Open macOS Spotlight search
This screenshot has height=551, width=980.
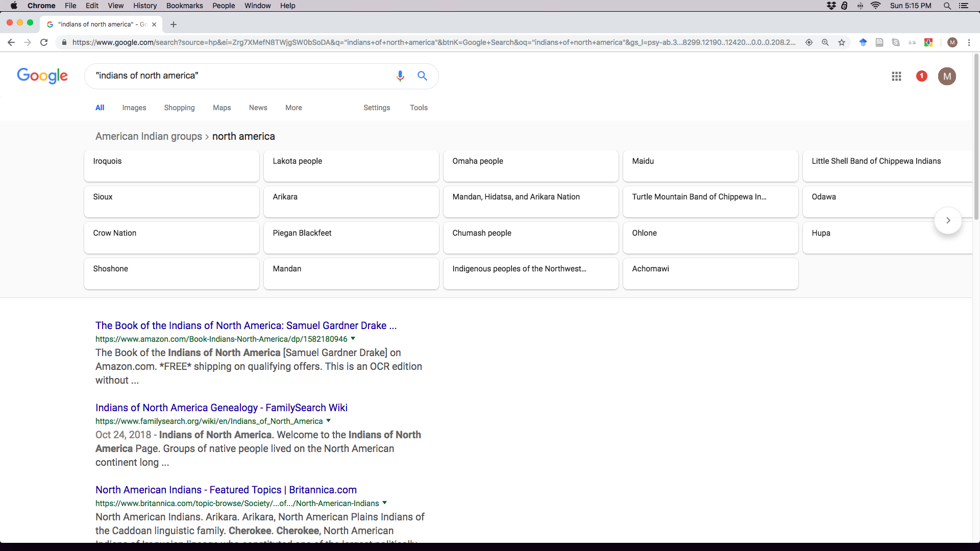point(947,6)
